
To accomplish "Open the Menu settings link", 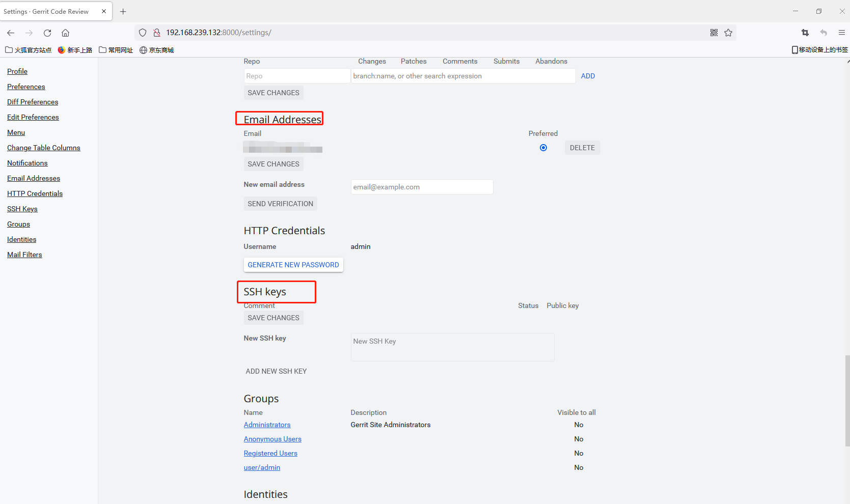I will coord(16,132).
